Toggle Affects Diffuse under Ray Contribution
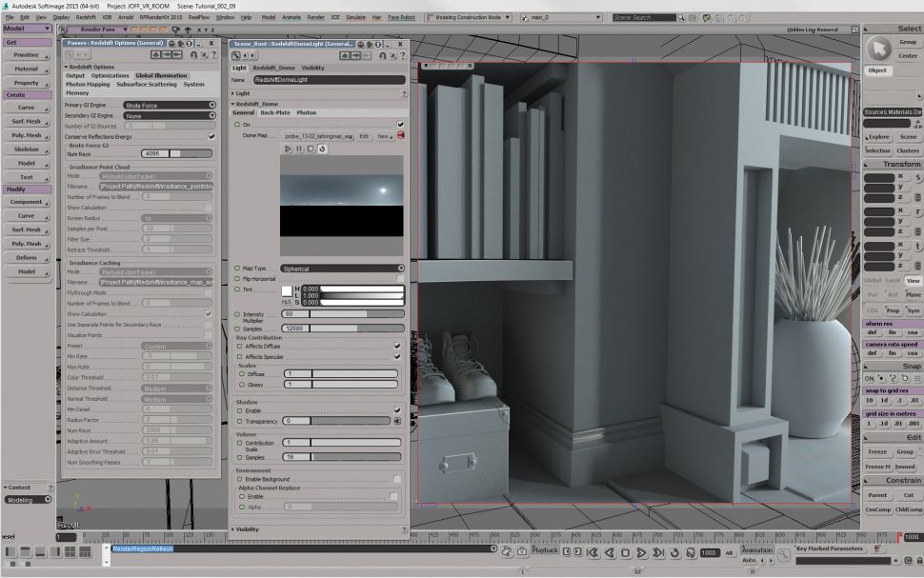 (397, 347)
